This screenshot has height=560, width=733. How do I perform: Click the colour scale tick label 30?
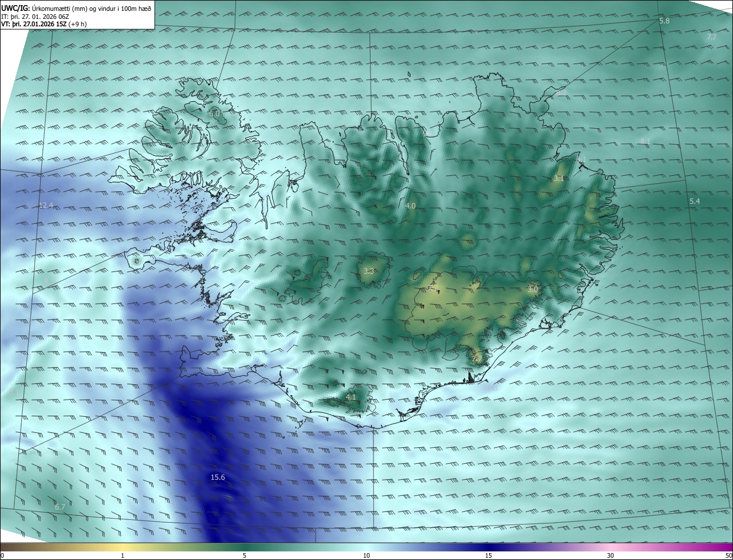tap(610, 555)
